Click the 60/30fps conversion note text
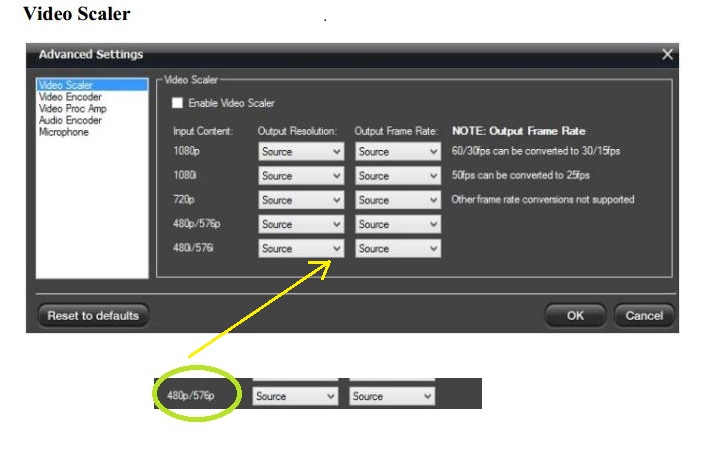 point(535,151)
